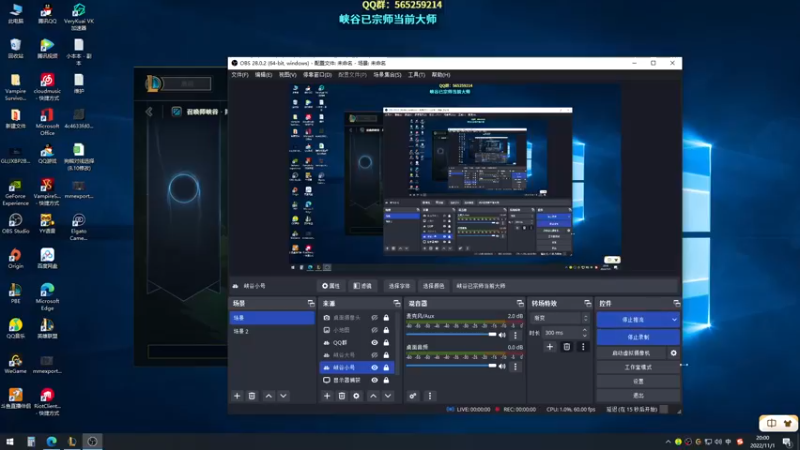Pop out the 转场特效 dock panel

tap(587, 304)
